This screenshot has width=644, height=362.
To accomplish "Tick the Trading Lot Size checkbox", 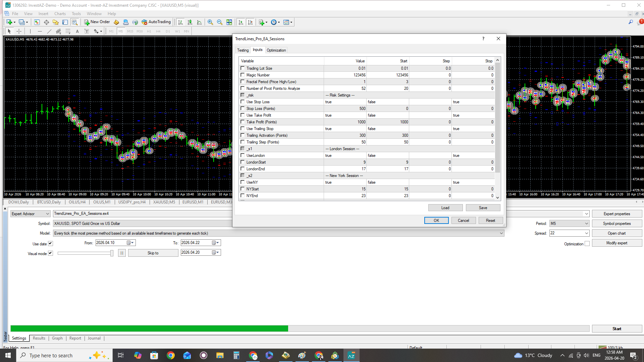I will [x=243, y=68].
